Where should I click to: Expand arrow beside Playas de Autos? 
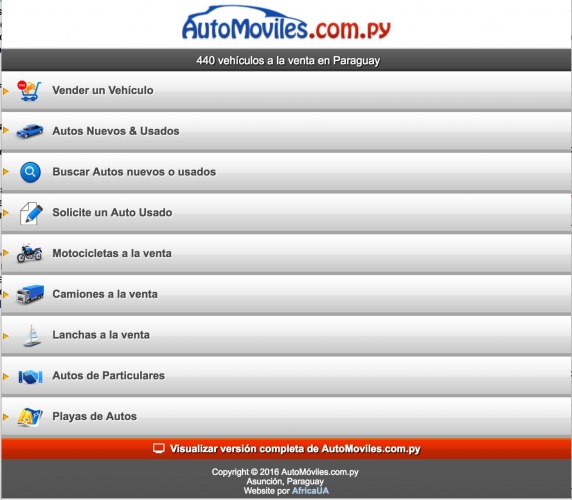tap(6, 416)
